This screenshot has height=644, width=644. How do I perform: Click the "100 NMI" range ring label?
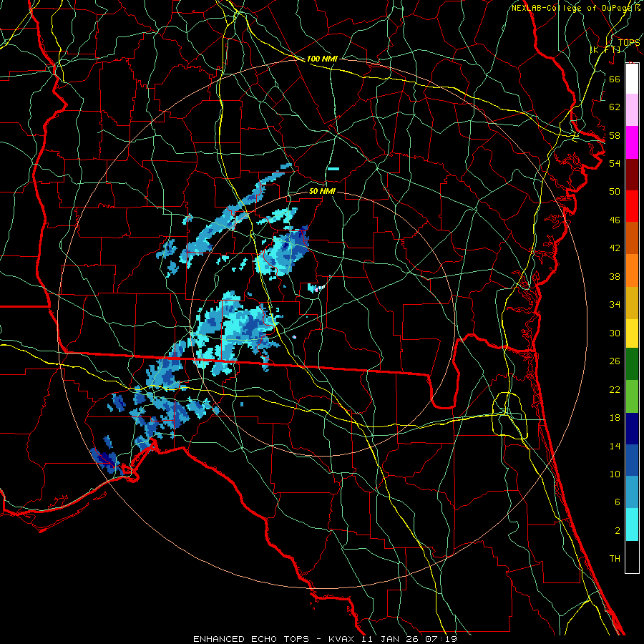pyautogui.click(x=322, y=59)
